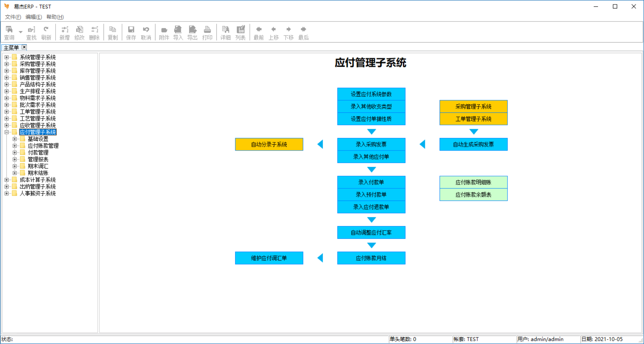The height and width of the screenshot is (344, 644).
Task: Click the 删除 (delete) toolbar icon
Action: pos(94,33)
